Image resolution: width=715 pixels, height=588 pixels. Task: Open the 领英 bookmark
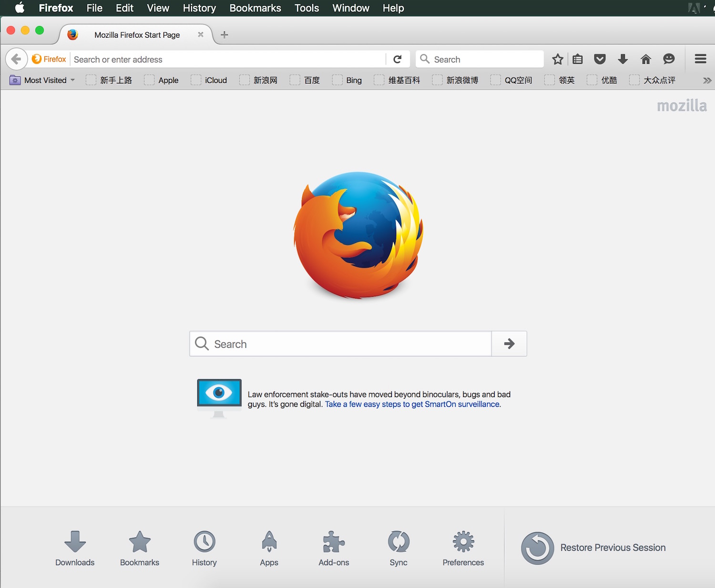click(x=560, y=80)
